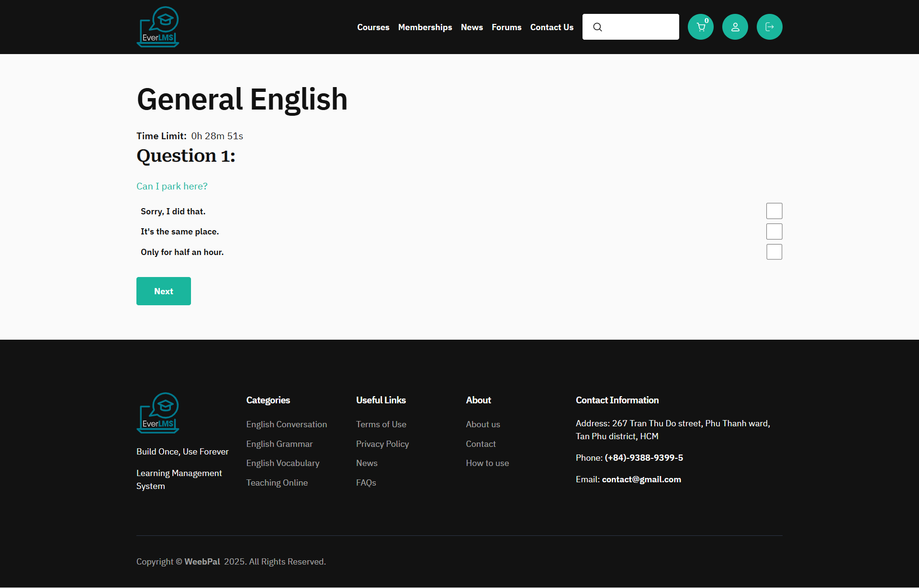Visit the Privacy Policy footer link
Viewport: 919px width, 588px height.
point(382,444)
